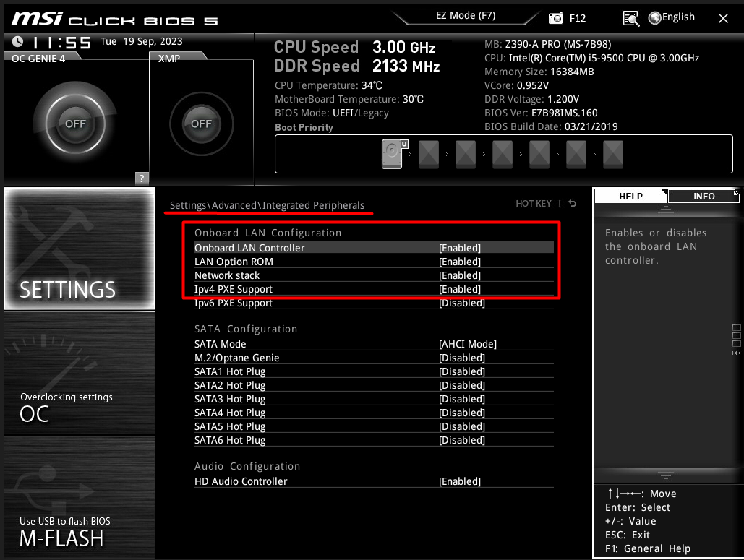Take a screenshot with the F12 camera icon
Screen dimensions: 744x560
pos(555,17)
